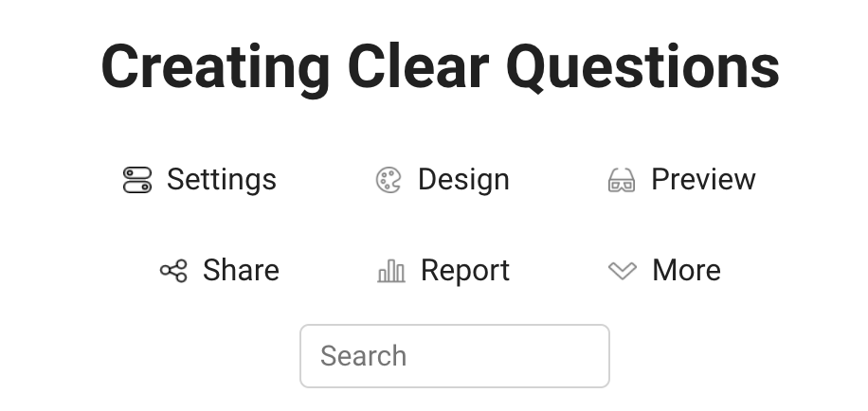Viewport: 868px width, 411px height.
Task: Click the word Questions in the heading
Action: (x=642, y=68)
